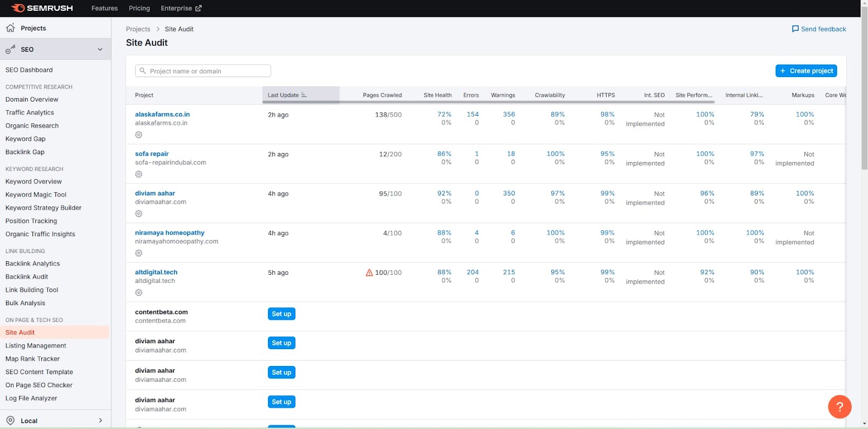Open settings gear for alaskafarms.co.in
The width and height of the screenshot is (868, 429).
139,135
